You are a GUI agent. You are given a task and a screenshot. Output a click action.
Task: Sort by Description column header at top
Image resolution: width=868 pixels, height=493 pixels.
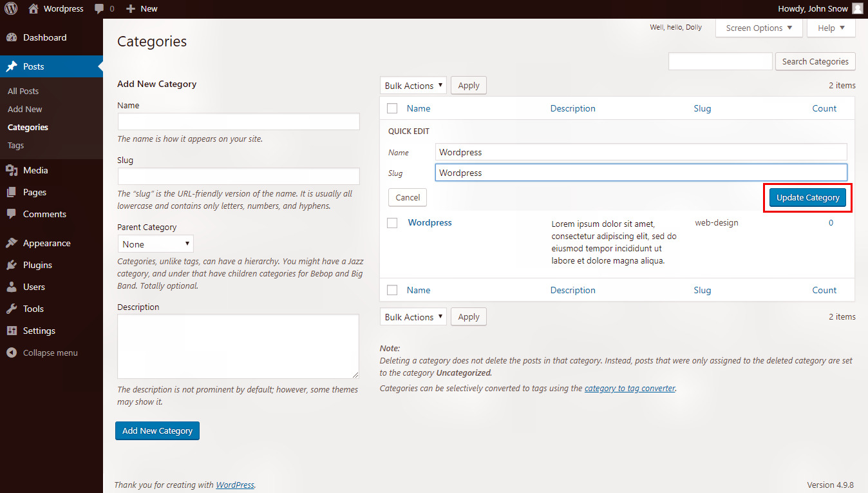[573, 108]
